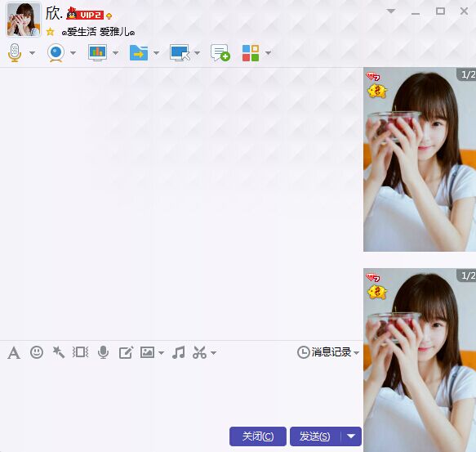Click the star icon beside signature
The width and height of the screenshot is (476, 452).
point(50,32)
